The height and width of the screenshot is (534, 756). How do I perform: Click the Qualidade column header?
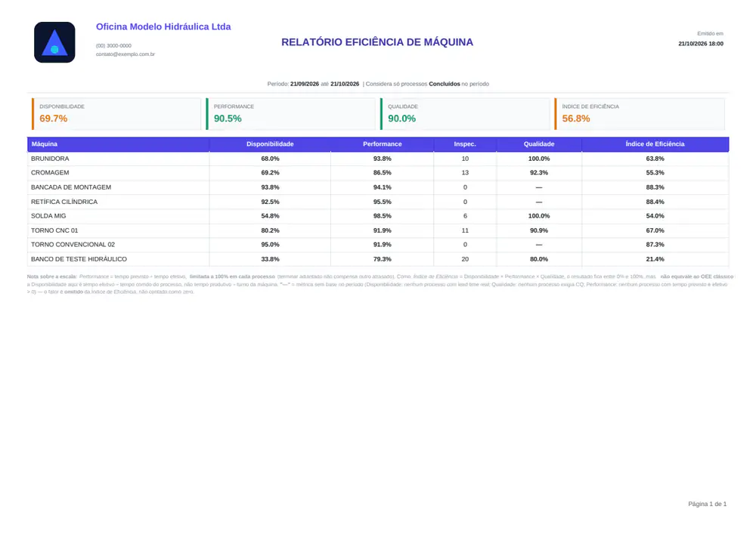pos(539,144)
